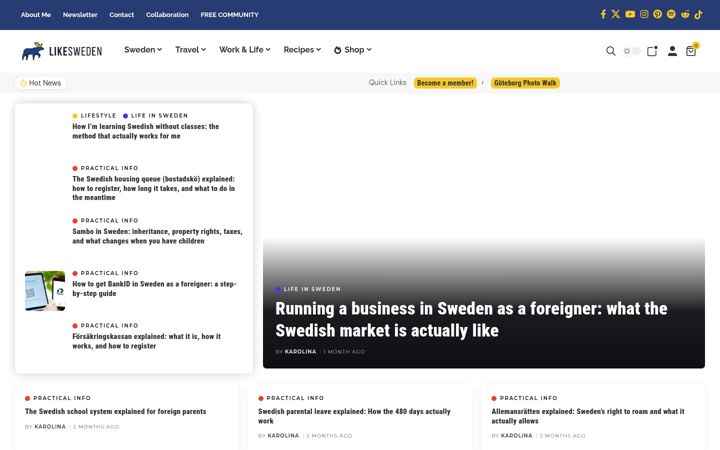This screenshot has height=450, width=720.
Task: Click the Göteborg Photo Walk quick link
Action: [x=525, y=83]
